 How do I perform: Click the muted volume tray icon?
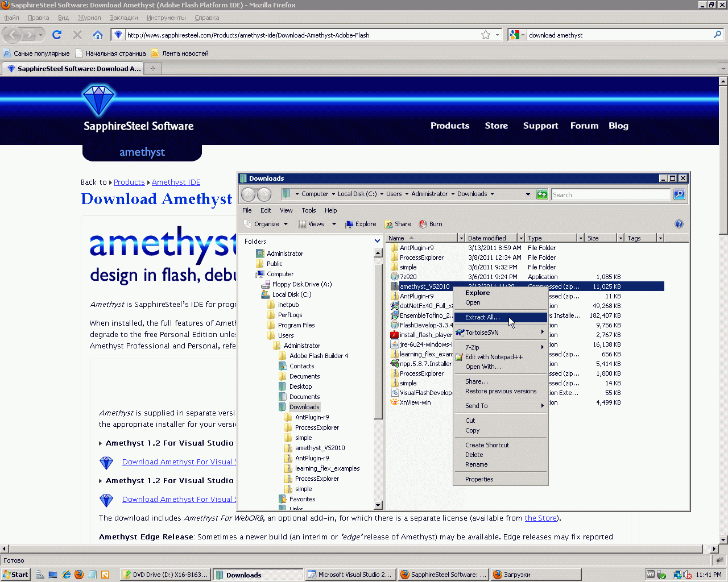tap(688, 575)
